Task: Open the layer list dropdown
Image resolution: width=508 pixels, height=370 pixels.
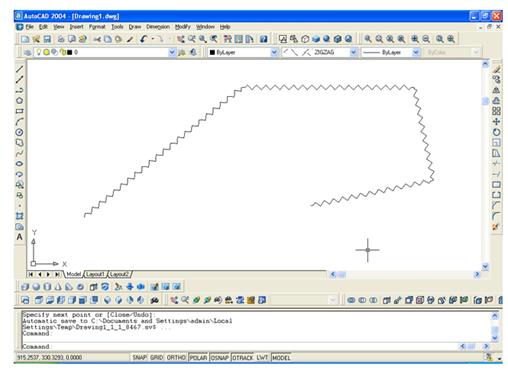Action: [x=172, y=52]
